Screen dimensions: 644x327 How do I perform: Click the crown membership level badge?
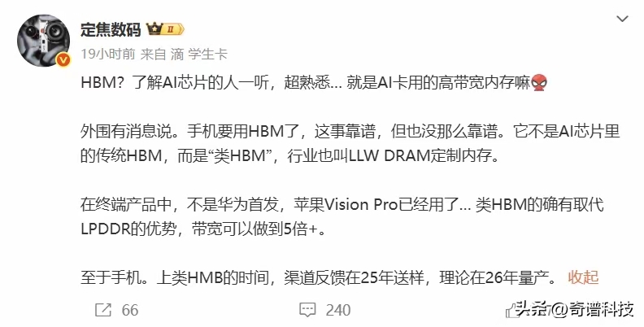coord(165,29)
